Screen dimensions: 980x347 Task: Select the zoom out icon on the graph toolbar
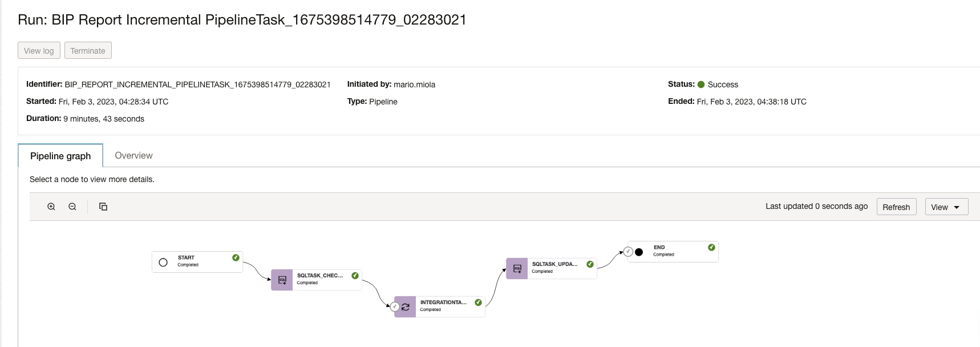point(72,207)
